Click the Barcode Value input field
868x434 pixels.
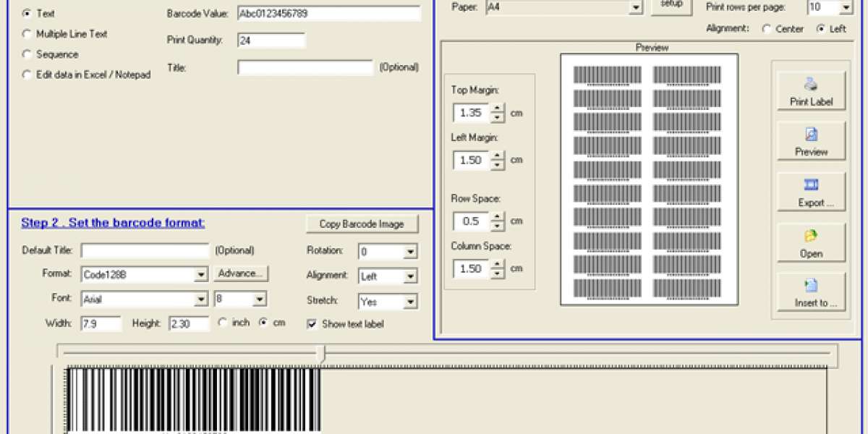328,14
